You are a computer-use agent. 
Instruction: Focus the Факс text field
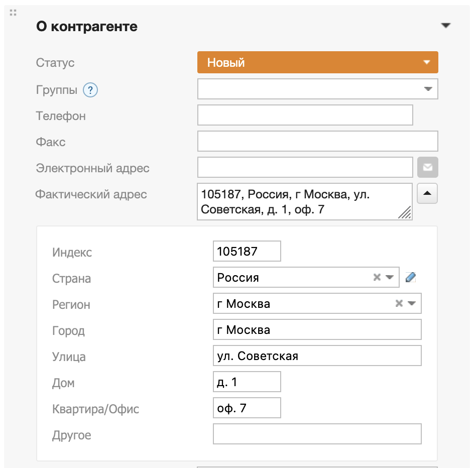(x=317, y=141)
